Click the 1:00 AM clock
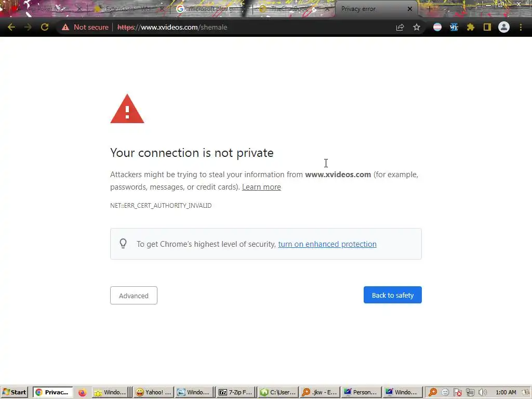 (506, 392)
